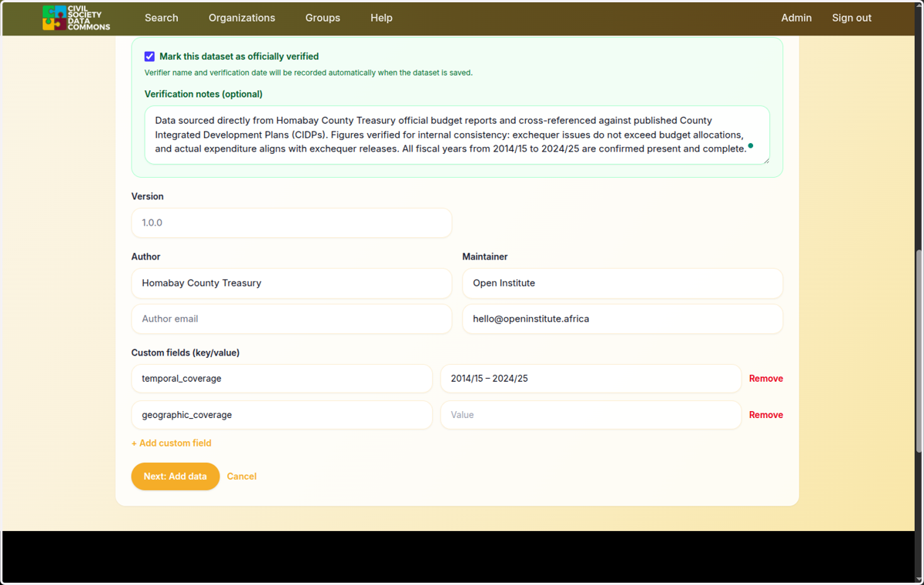Sign out of the account

852,18
